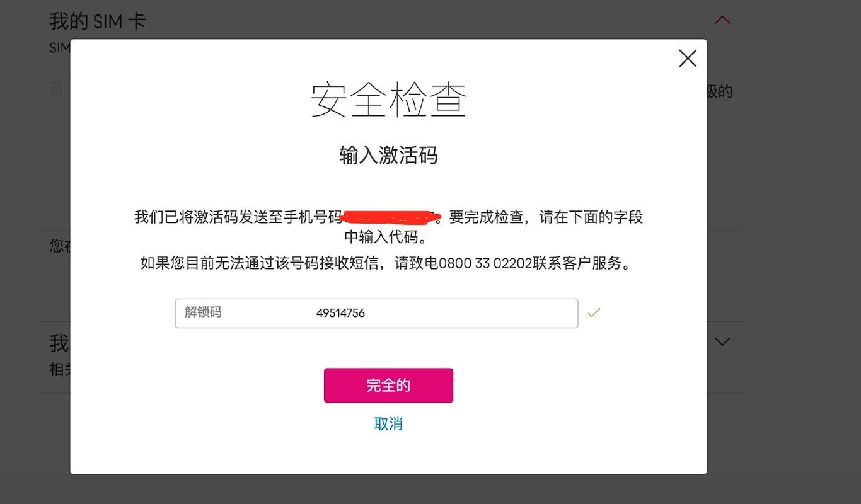This screenshot has height=504, width=861.
Task: Click the 0800 33 02202 service number
Action: [x=485, y=263]
